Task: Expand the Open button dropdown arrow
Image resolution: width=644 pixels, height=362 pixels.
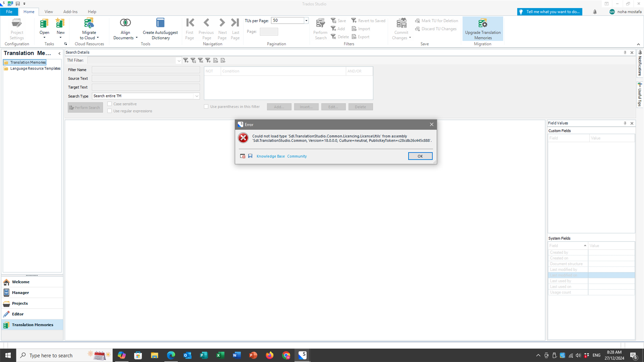Action: point(44,38)
